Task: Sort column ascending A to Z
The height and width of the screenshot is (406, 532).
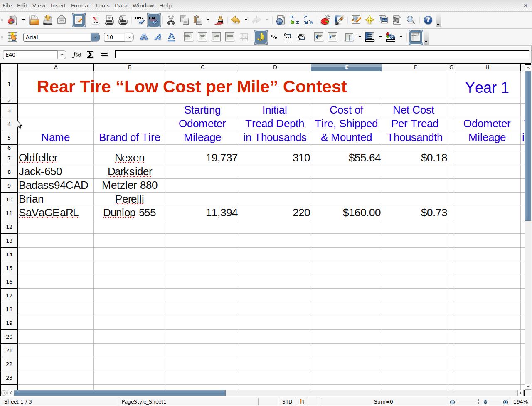Action: (294, 20)
